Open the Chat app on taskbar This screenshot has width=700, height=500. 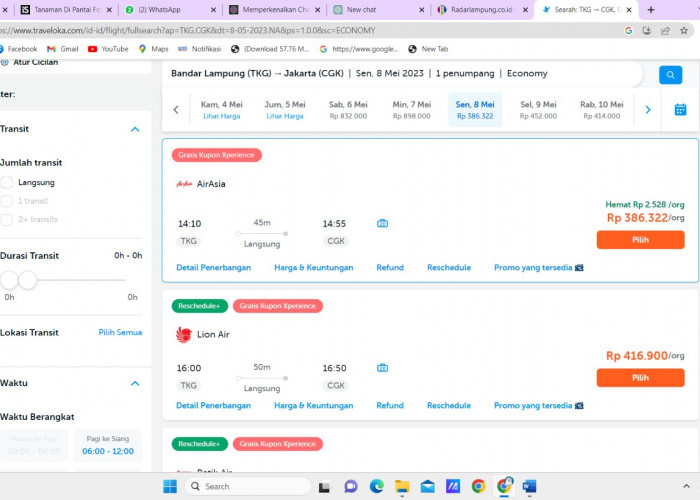(x=350, y=486)
